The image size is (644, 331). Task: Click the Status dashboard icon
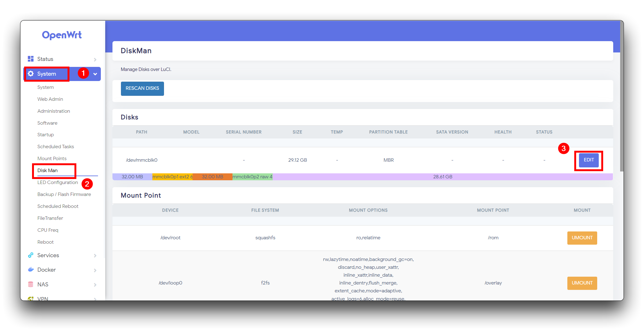30,59
